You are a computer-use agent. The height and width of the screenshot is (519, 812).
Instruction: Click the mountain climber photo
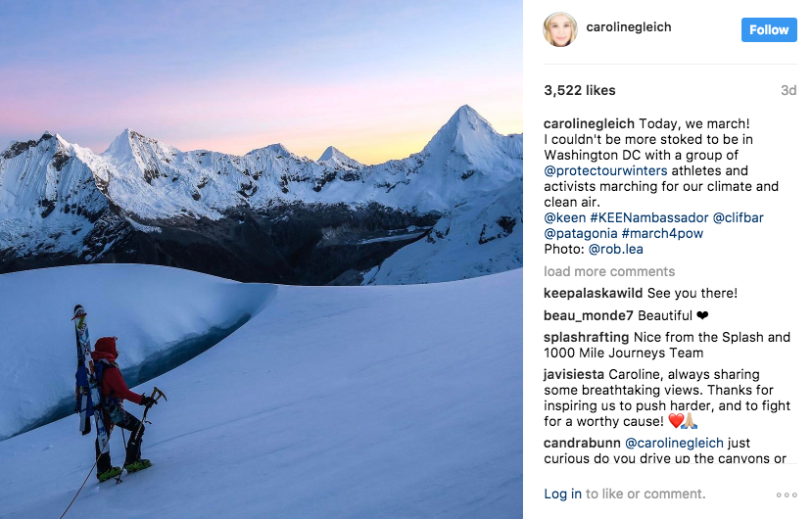(x=262, y=259)
